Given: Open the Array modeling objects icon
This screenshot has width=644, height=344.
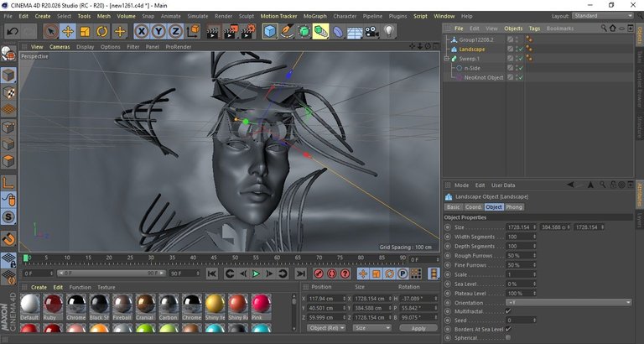Looking at the screenshot, I should click(321, 31).
